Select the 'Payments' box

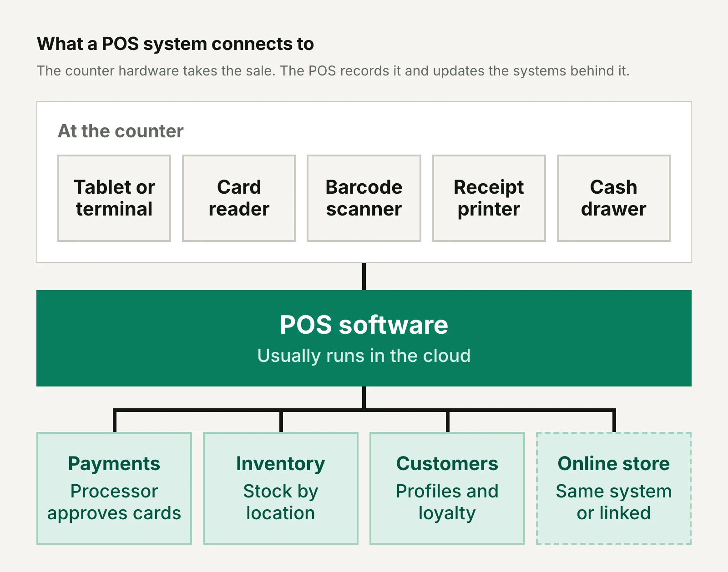click(x=114, y=488)
